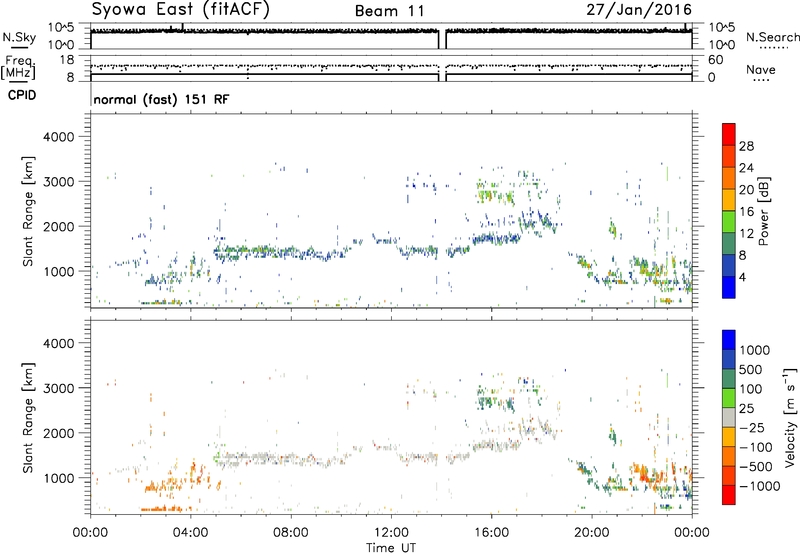Viewport: 800px width, 554px height.
Task: Select the 16 dB colorbar tick label
Action: click(746, 212)
